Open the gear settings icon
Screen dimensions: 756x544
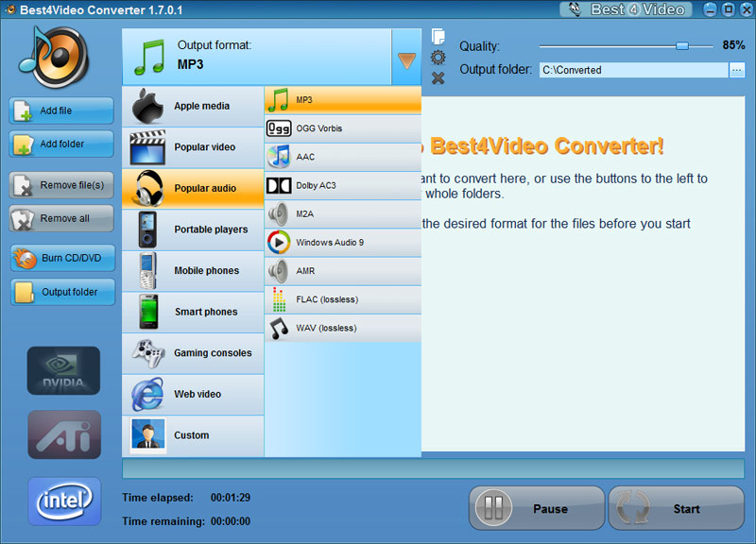[x=438, y=58]
